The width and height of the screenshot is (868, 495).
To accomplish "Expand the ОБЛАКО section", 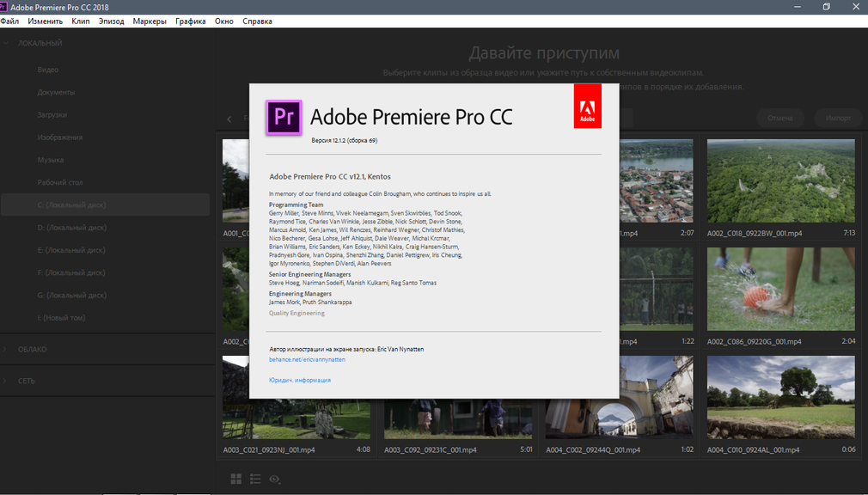I will tap(5, 350).
